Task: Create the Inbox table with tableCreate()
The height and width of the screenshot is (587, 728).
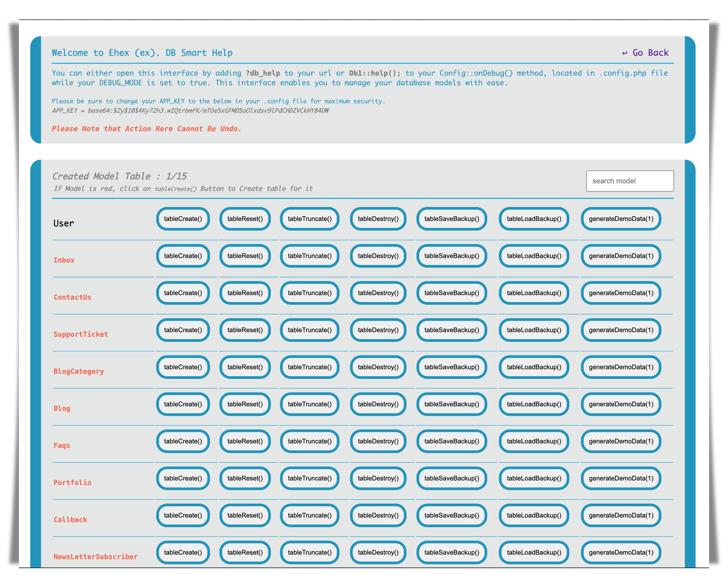Action: pyautogui.click(x=183, y=256)
